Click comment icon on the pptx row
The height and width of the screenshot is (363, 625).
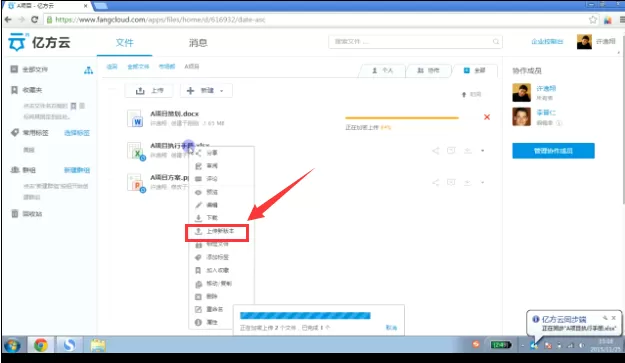pyautogui.click(x=451, y=182)
